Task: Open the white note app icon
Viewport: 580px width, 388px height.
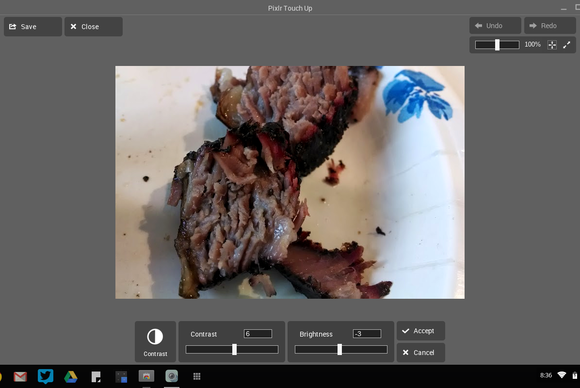Action: tap(96, 377)
